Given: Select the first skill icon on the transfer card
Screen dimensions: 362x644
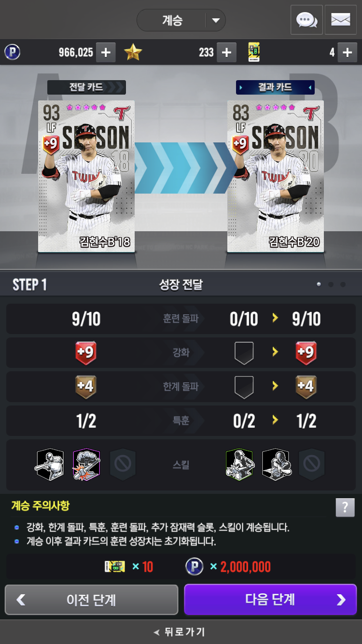Looking at the screenshot, I should [x=49, y=464].
